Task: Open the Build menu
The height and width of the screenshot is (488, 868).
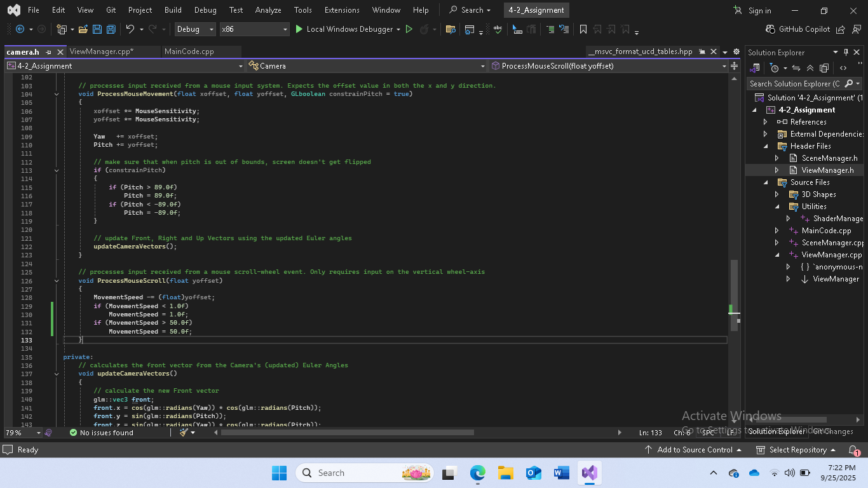Action: click(173, 10)
